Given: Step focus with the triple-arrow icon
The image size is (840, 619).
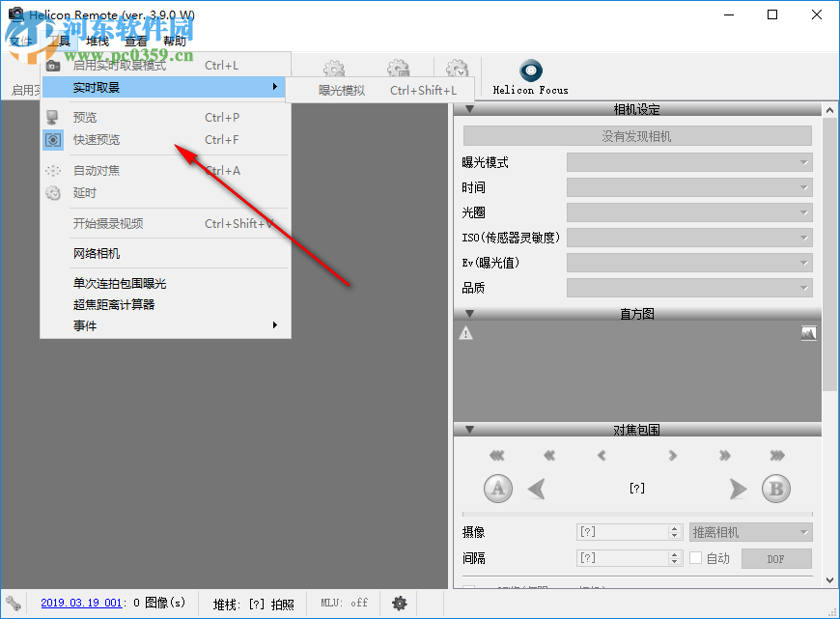Looking at the screenshot, I should 777,455.
